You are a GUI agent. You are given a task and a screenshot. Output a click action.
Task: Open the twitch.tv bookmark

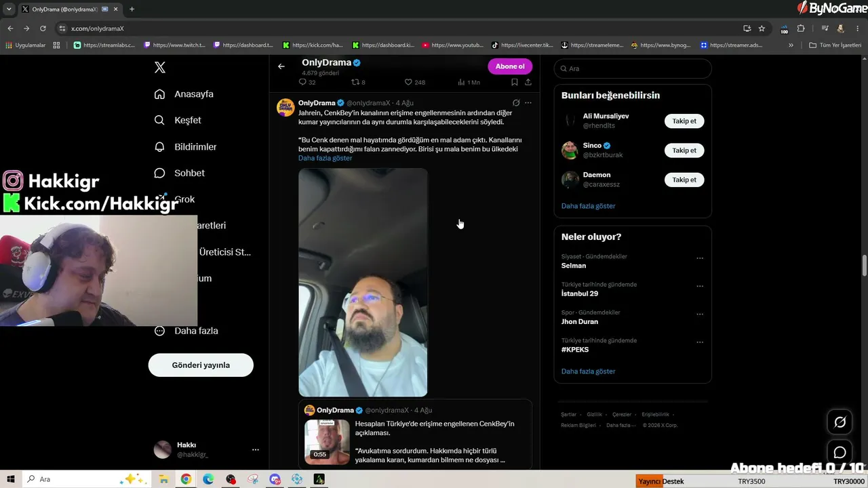[174, 45]
